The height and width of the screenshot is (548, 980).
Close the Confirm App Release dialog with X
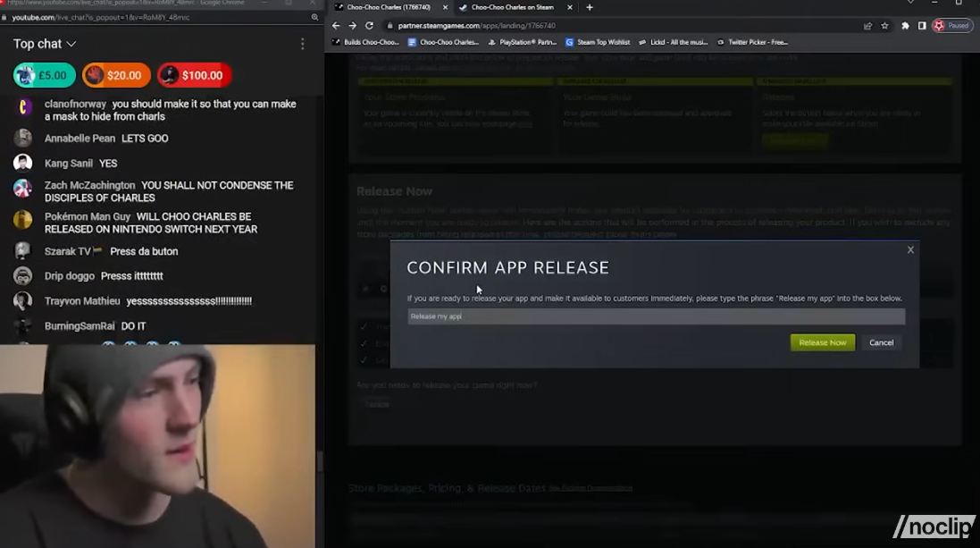point(910,249)
